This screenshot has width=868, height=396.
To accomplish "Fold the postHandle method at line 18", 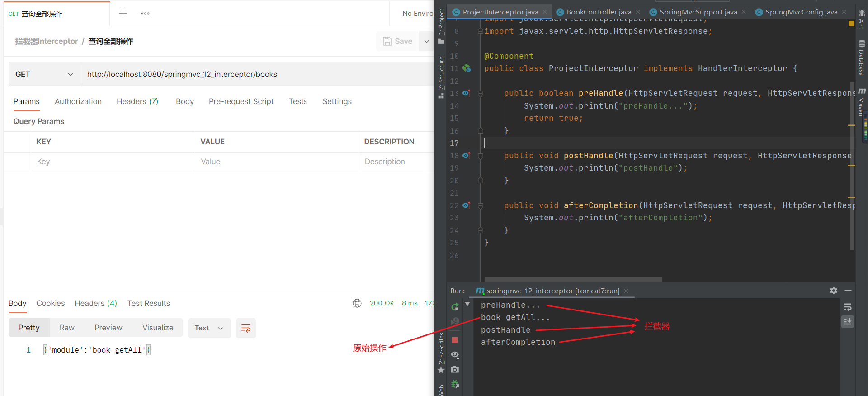I will [481, 156].
